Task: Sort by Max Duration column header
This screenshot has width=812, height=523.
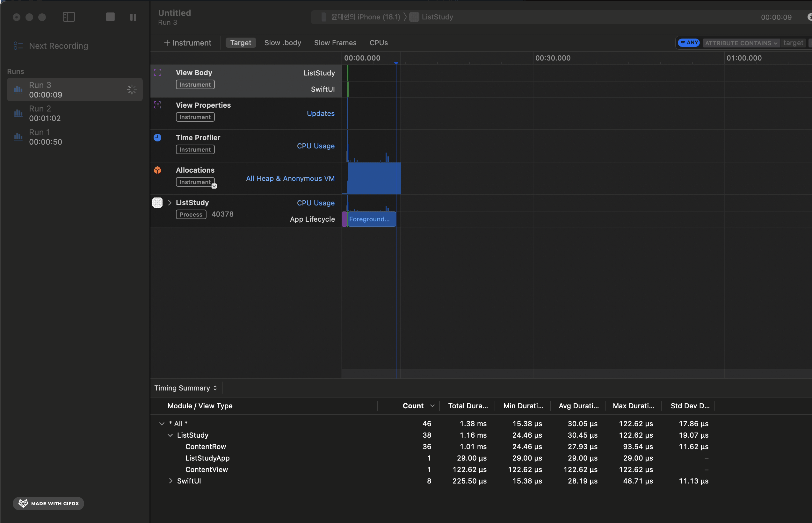Action: [633, 406]
